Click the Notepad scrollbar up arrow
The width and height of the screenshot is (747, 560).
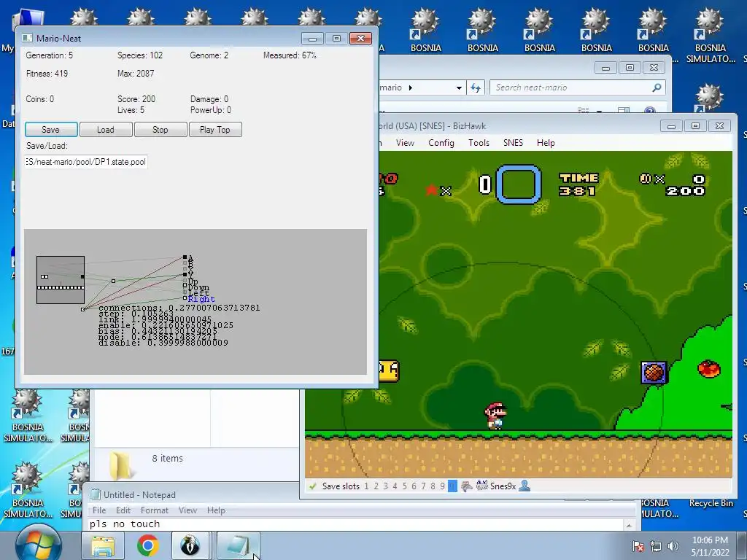tap(629, 525)
